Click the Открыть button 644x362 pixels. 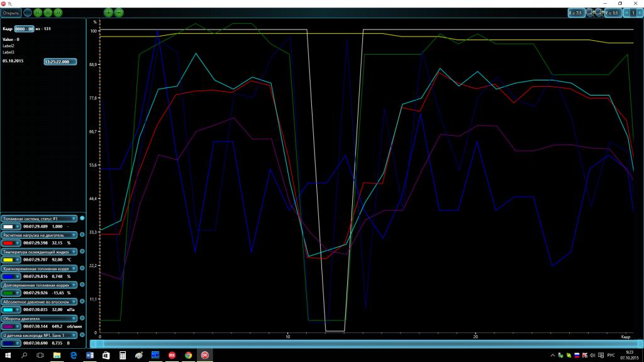pyautogui.click(x=11, y=12)
